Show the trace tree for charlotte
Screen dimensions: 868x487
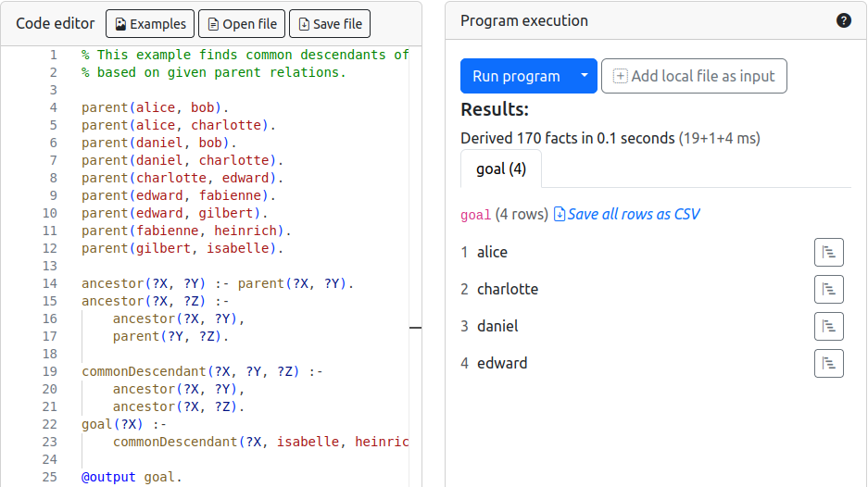click(829, 290)
